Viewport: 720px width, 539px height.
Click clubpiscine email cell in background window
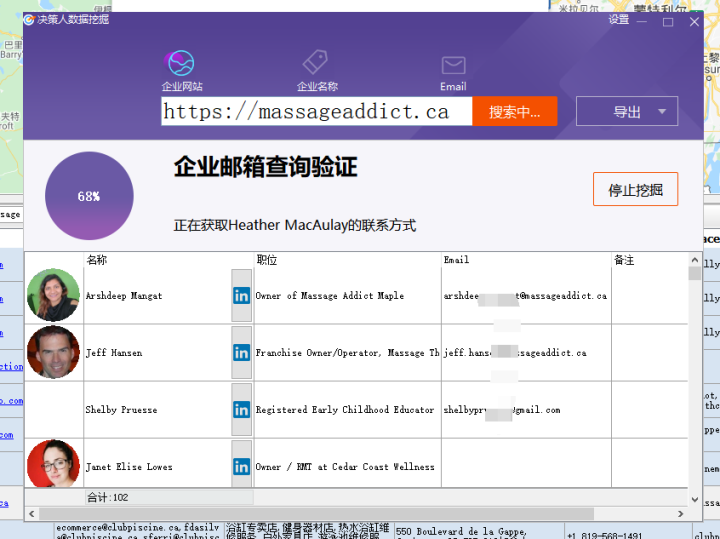139,531
